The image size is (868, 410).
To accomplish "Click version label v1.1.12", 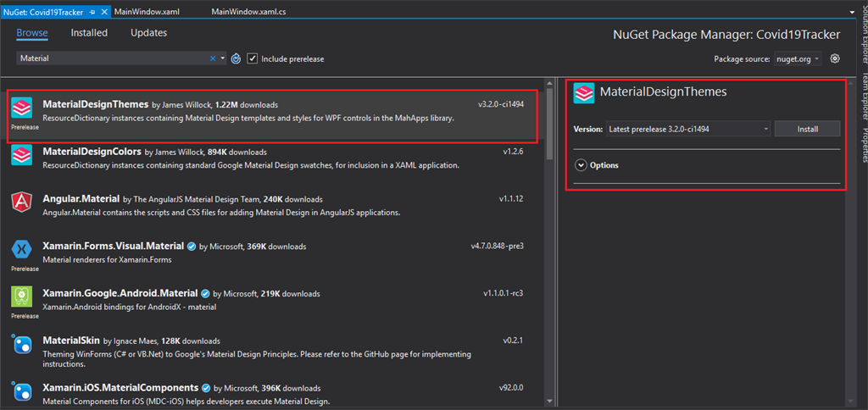I will (x=511, y=198).
